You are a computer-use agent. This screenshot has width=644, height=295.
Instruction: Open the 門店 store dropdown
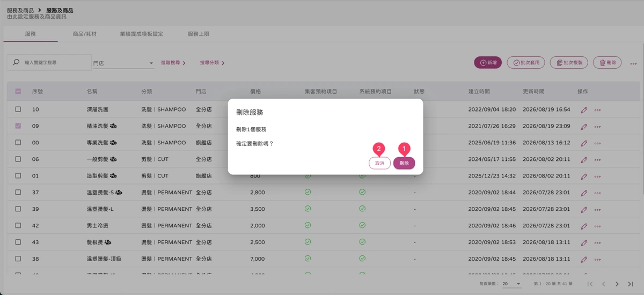point(123,63)
